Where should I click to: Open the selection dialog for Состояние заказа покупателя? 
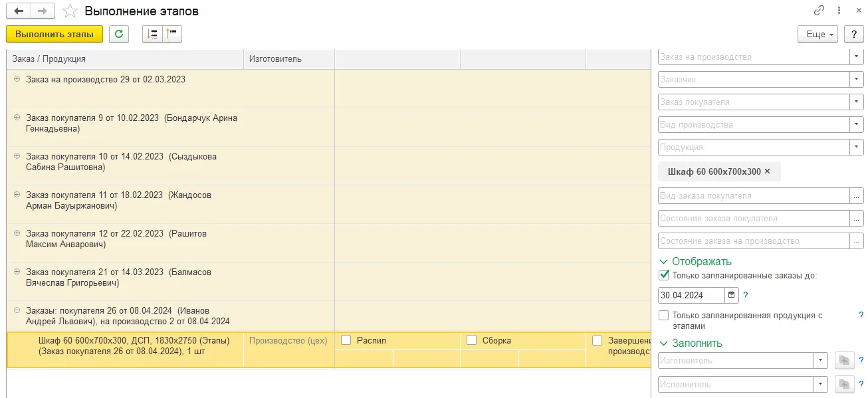coord(857,219)
